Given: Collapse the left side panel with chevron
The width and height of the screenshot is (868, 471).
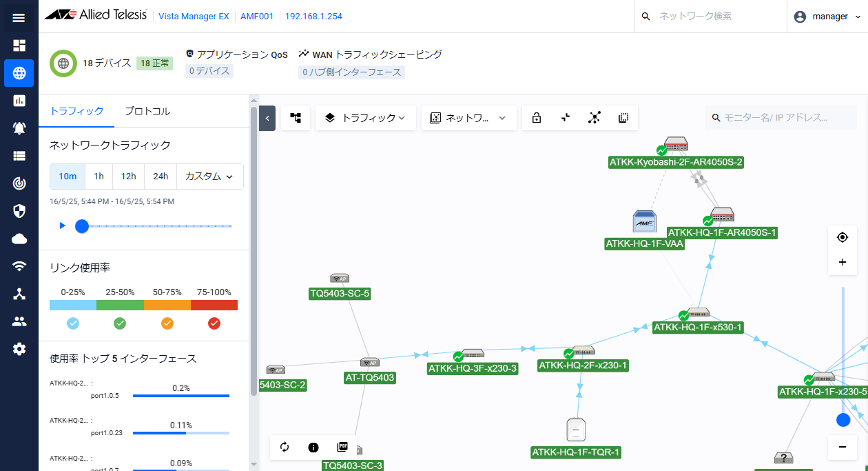Looking at the screenshot, I should click(x=267, y=118).
